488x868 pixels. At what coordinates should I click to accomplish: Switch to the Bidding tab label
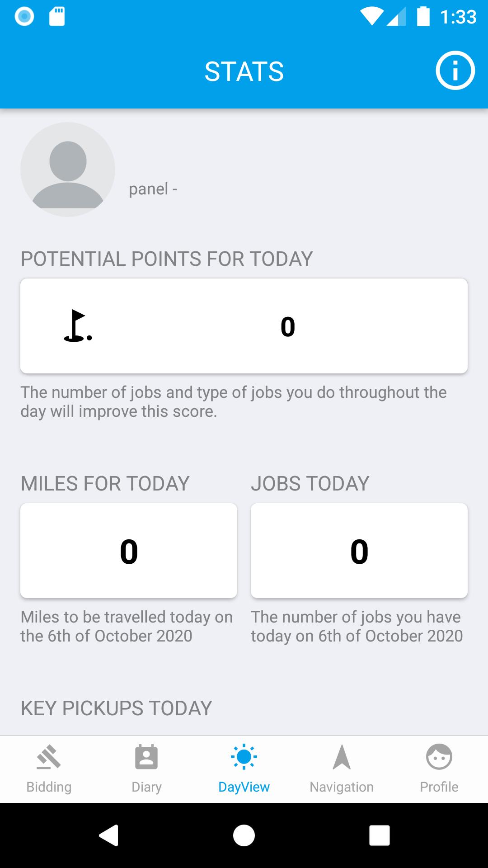(49, 787)
